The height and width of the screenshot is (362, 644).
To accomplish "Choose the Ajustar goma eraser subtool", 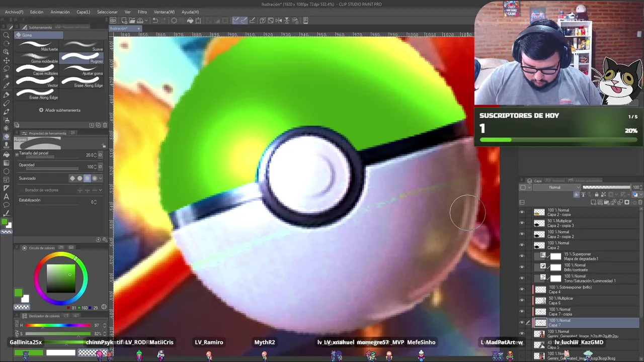I will (x=82, y=70).
